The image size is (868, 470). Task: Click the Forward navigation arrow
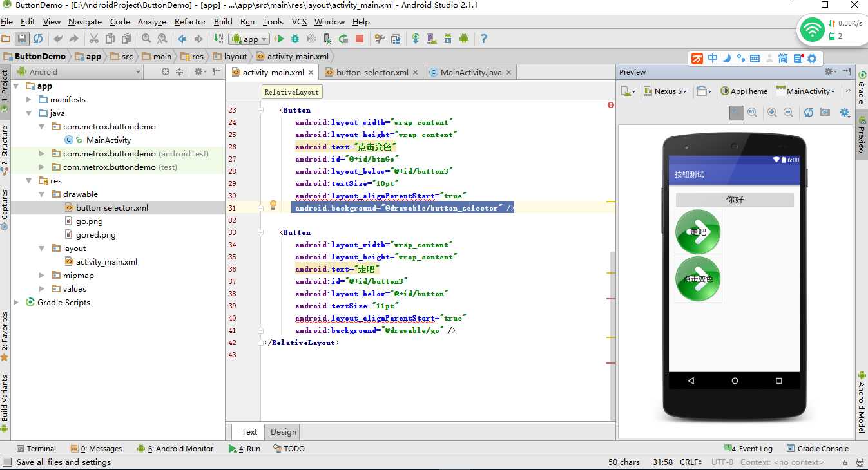pyautogui.click(x=198, y=39)
